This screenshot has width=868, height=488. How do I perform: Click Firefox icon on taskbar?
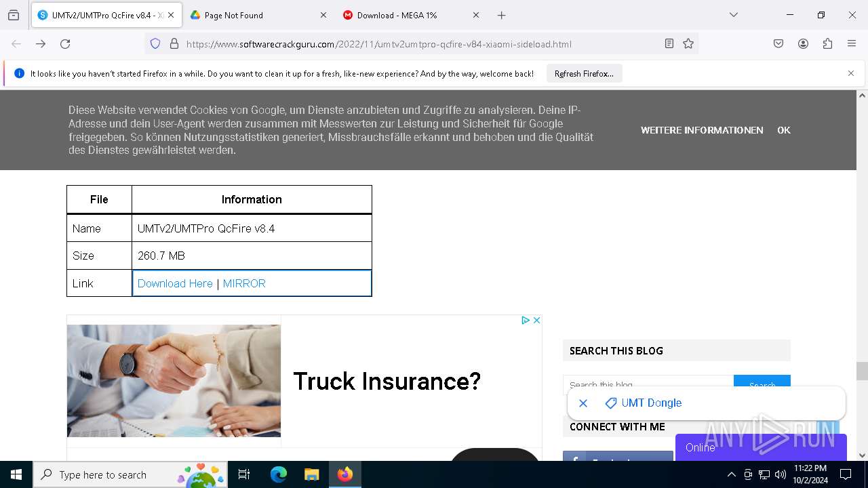point(345,474)
